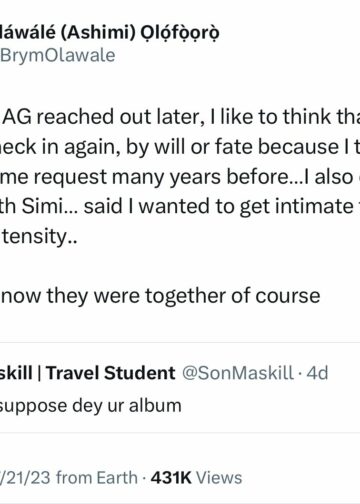Viewport: 360px width, 504px height.
Task: Click the BrymOlawale handle under the name
Action: click(x=57, y=55)
